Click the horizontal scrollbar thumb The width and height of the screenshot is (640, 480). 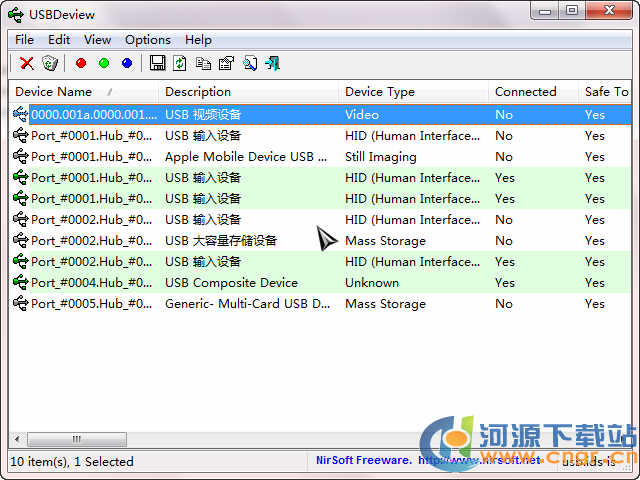click(77, 440)
